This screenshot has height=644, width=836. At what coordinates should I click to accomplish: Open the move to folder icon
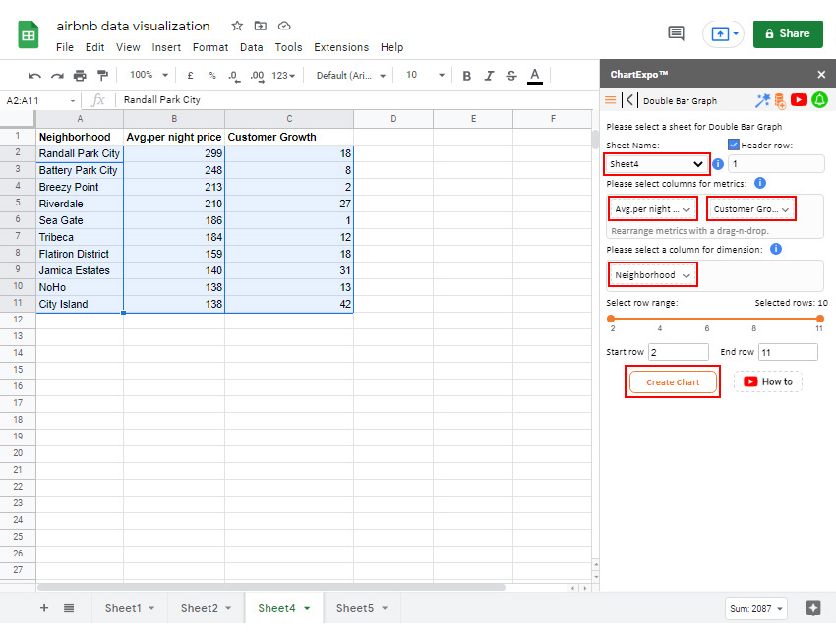(261, 26)
